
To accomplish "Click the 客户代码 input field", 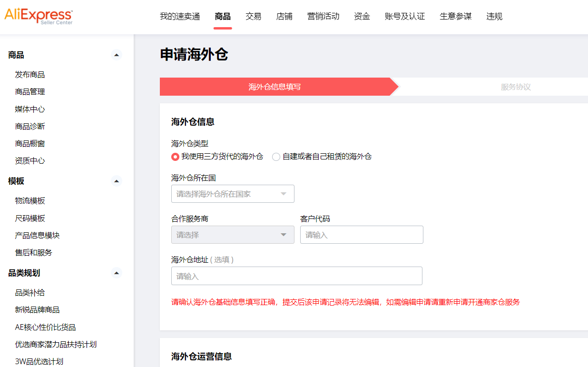I will click(x=362, y=235).
